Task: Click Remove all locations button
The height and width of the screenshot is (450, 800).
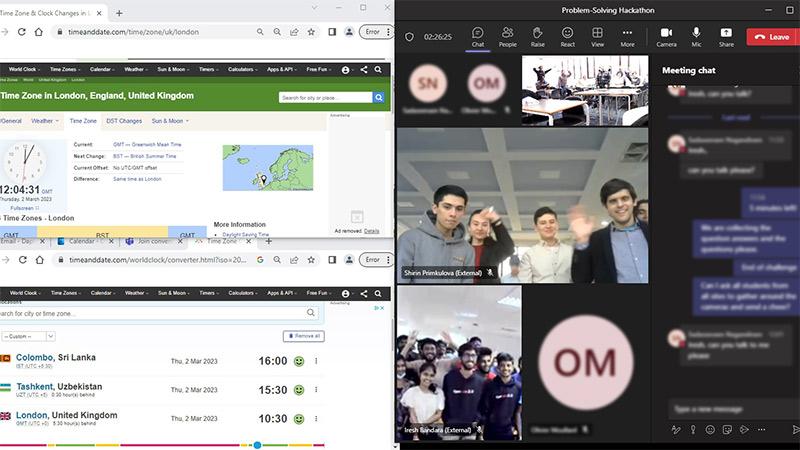Action: click(304, 336)
